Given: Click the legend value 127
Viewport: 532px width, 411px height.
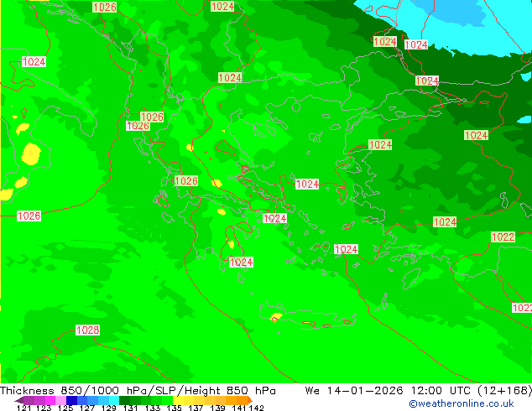Looking at the screenshot, I should pyautogui.click(x=87, y=408).
